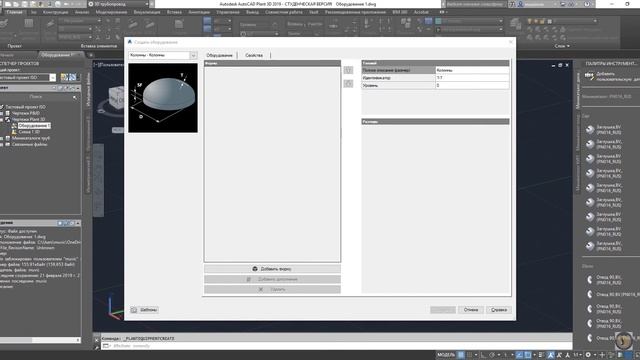Open workspace switching gear in status bar

coord(588,355)
